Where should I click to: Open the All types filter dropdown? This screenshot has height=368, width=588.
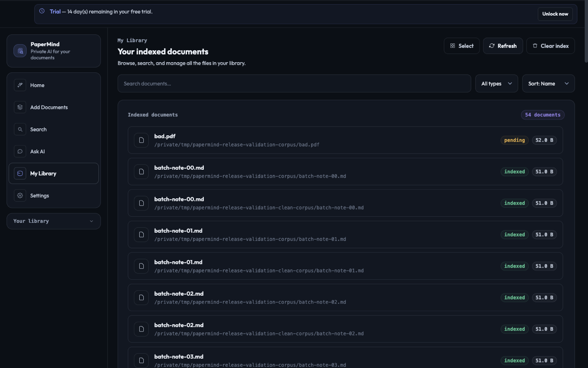click(x=497, y=84)
